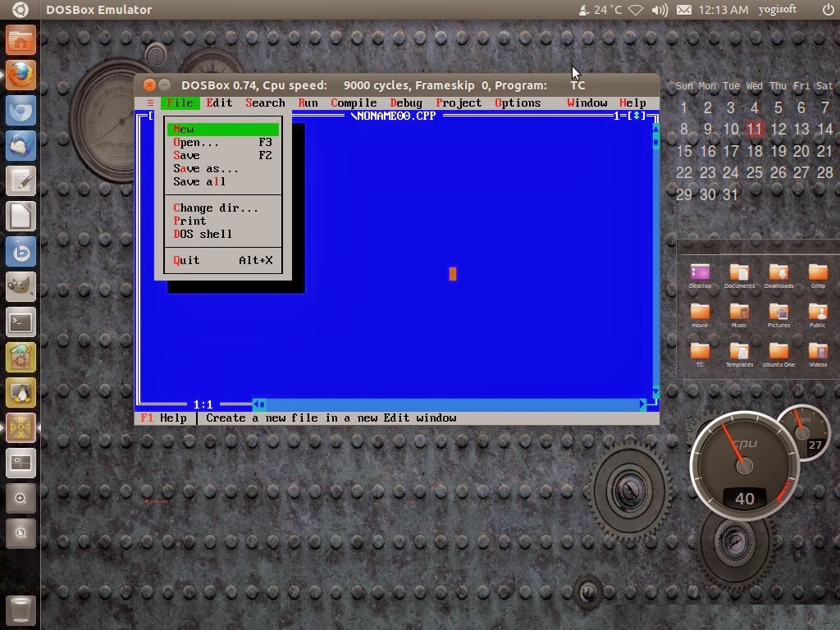Viewport: 840px width, 630px height.
Task: Open the Downloads folder icon
Action: point(778,273)
